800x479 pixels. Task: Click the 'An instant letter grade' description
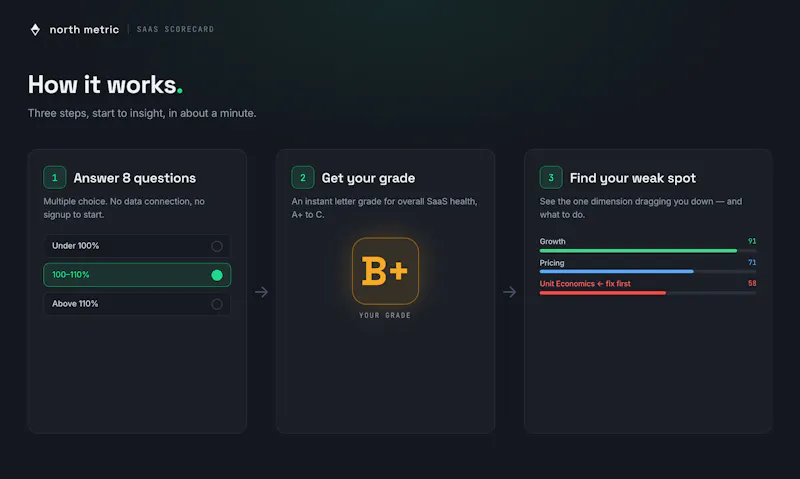tap(384, 208)
